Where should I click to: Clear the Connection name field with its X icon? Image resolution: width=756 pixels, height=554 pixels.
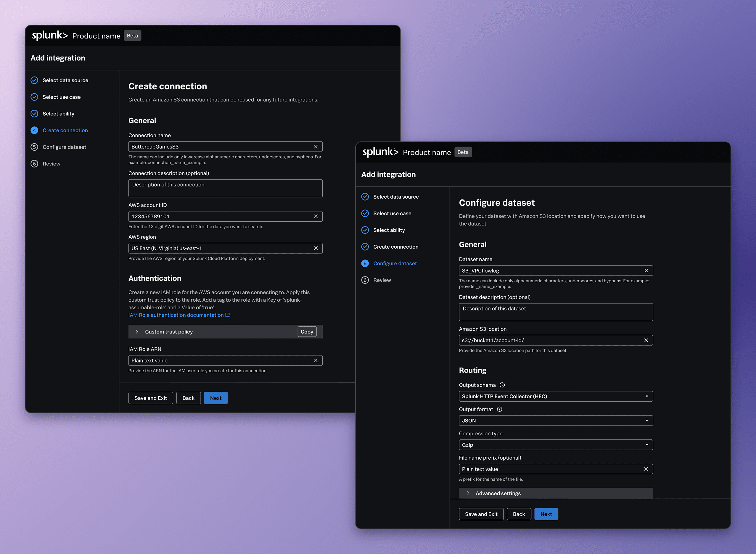316,146
